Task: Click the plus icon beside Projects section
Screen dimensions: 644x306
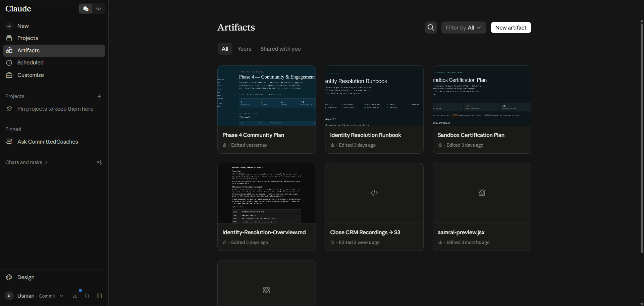Action: (99, 96)
